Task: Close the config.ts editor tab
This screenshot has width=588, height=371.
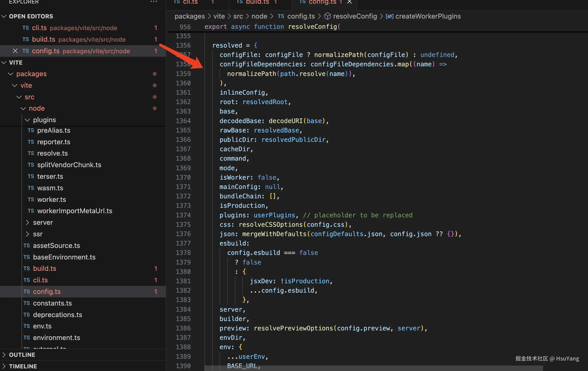Action: [349, 2]
